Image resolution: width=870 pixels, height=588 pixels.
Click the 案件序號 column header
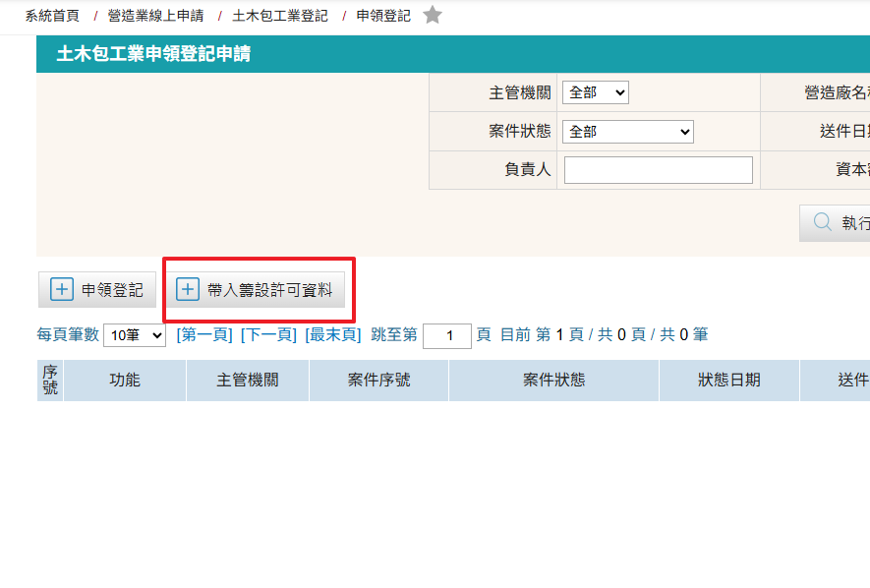pyautogui.click(x=378, y=381)
